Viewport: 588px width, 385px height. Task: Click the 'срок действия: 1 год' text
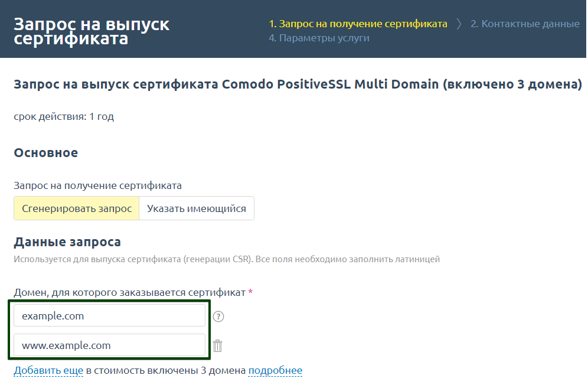pyautogui.click(x=64, y=116)
